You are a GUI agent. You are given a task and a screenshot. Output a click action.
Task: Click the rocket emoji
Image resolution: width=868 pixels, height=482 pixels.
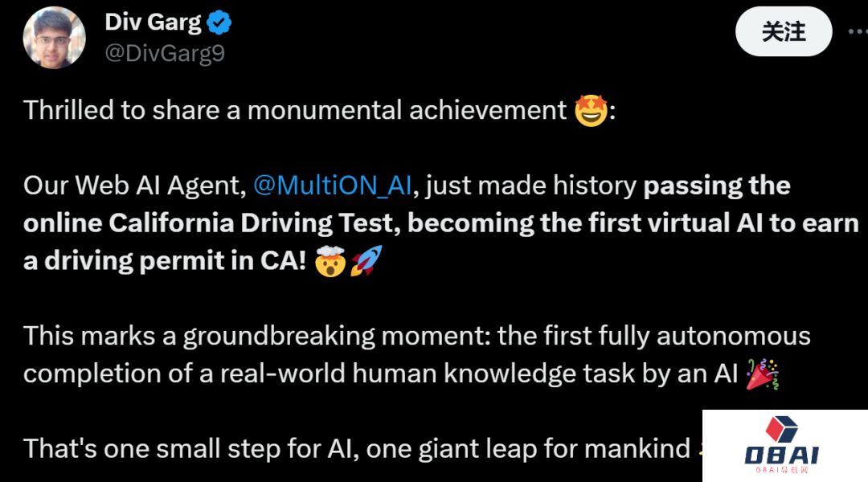tap(366, 261)
